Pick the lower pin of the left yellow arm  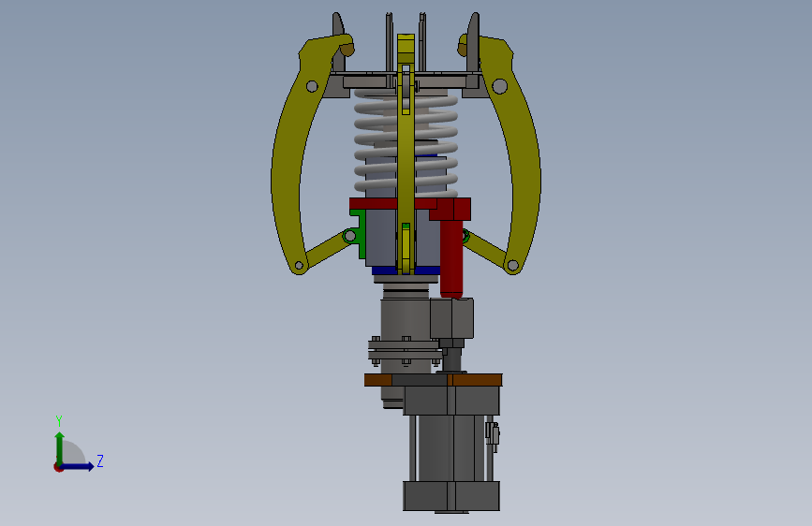(x=299, y=266)
